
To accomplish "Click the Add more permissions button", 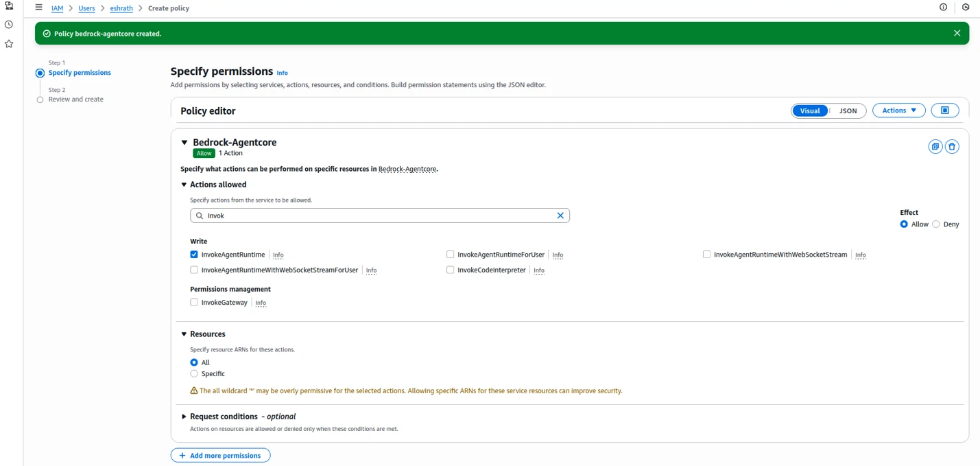I will [220, 455].
